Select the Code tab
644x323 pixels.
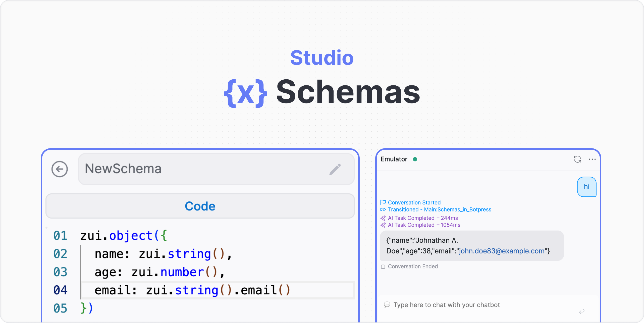[x=200, y=206]
